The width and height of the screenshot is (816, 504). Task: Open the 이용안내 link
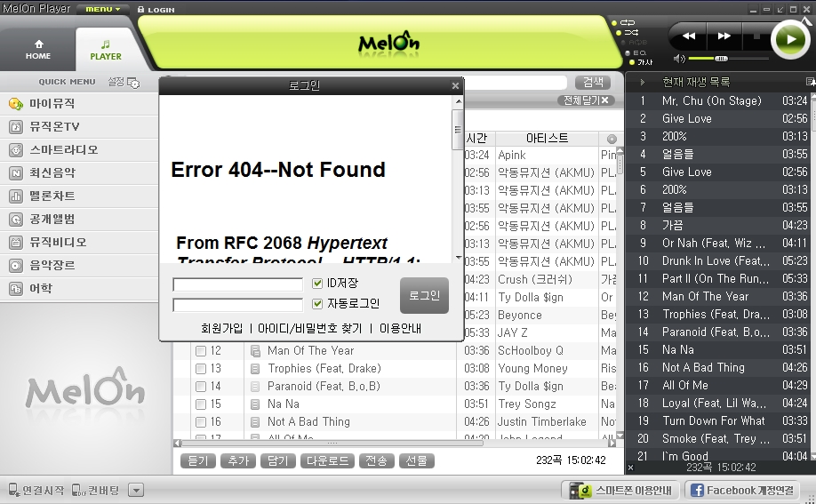[x=400, y=329]
